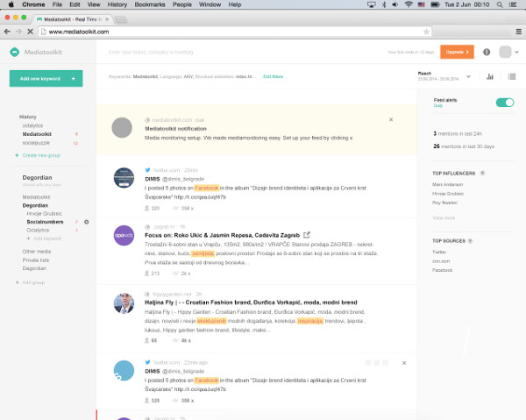Click the help icon next to Top Sources
Image resolution: width=526 pixels, height=420 pixels.
[470, 241]
